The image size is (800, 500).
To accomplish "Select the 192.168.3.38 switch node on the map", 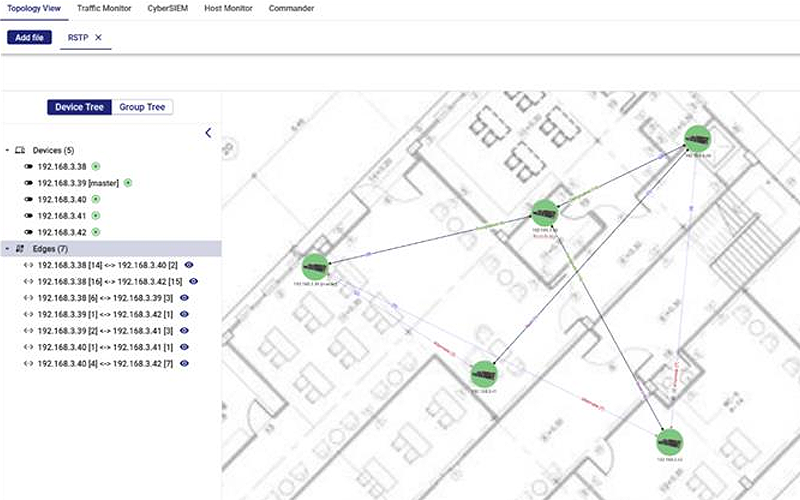I will click(544, 213).
